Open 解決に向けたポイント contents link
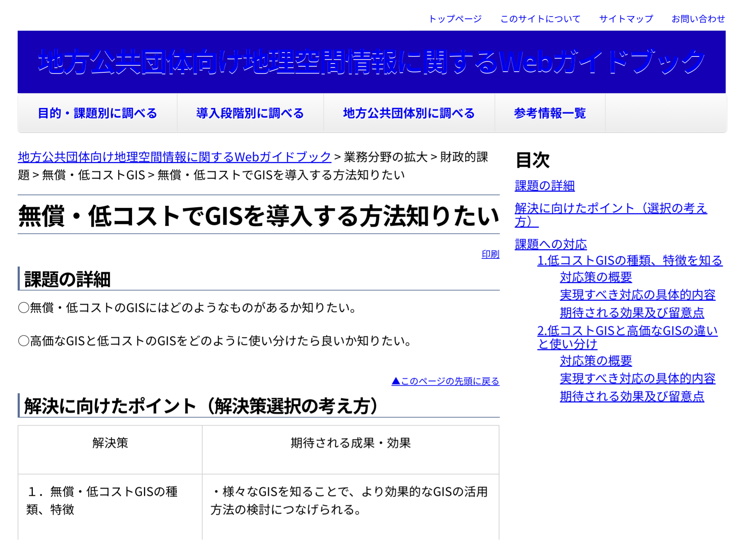 (x=611, y=208)
